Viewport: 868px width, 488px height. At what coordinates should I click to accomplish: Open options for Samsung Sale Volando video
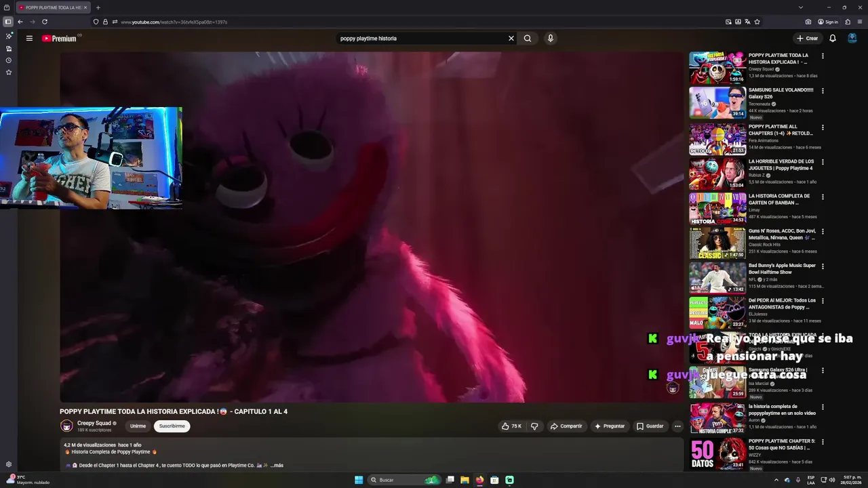click(x=823, y=90)
